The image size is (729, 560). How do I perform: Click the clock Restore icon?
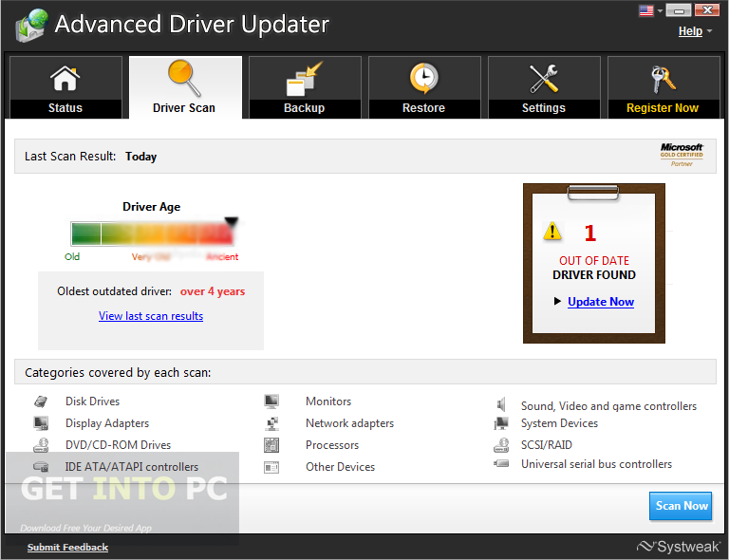[x=423, y=78]
